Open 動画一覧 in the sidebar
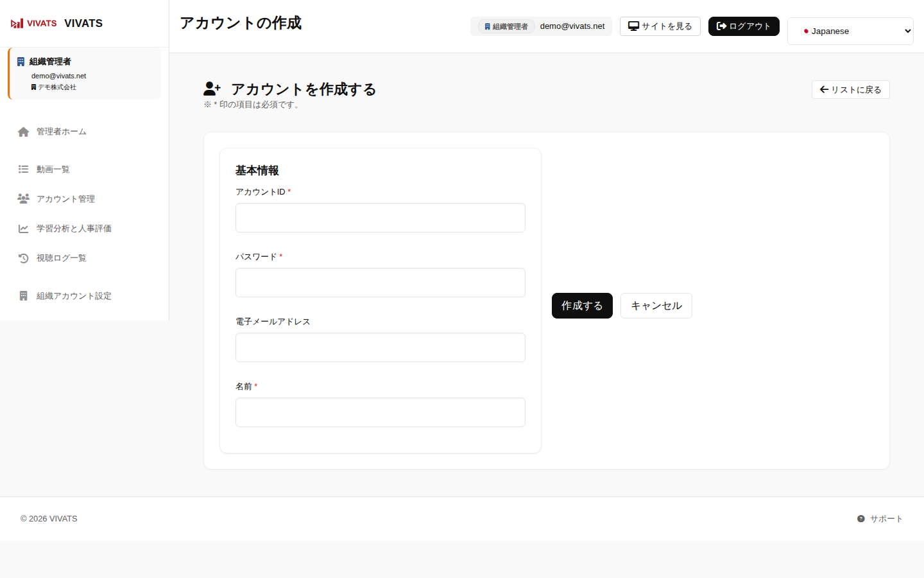This screenshot has height=578, width=924. pos(84,170)
